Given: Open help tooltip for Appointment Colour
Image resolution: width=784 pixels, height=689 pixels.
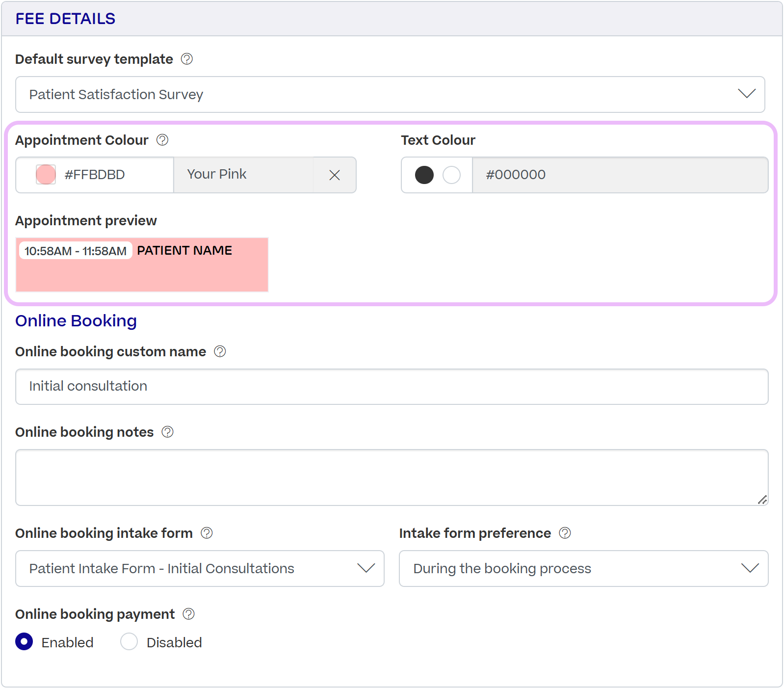Looking at the screenshot, I should click(162, 140).
